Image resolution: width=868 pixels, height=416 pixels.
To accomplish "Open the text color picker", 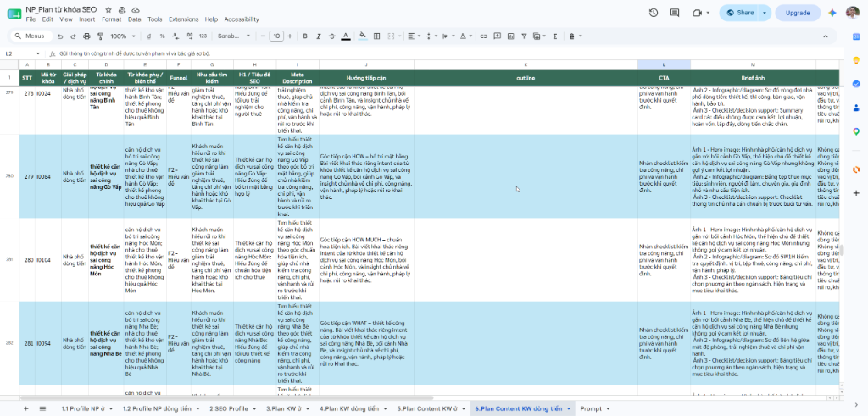I will pyautogui.click(x=346, y=36).
